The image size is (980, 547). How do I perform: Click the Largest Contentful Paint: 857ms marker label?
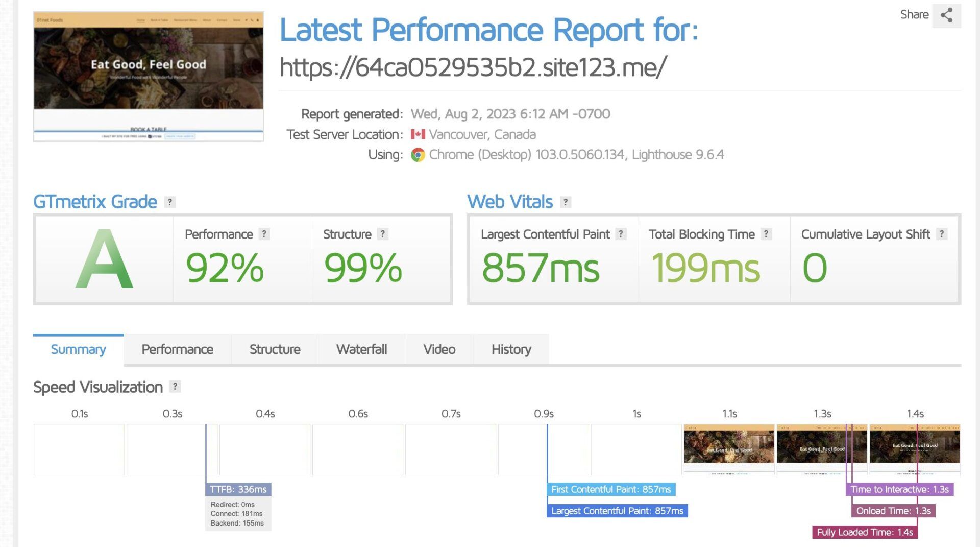point(617,511)
